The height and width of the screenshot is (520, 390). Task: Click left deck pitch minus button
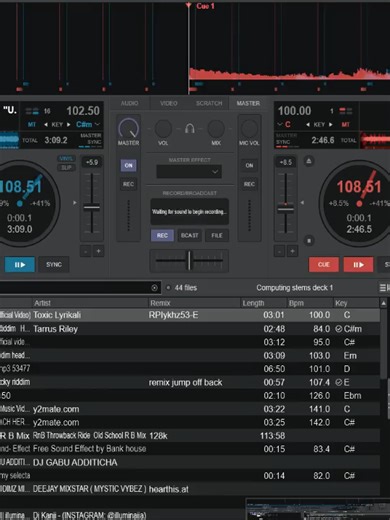[x=85, y=251]
